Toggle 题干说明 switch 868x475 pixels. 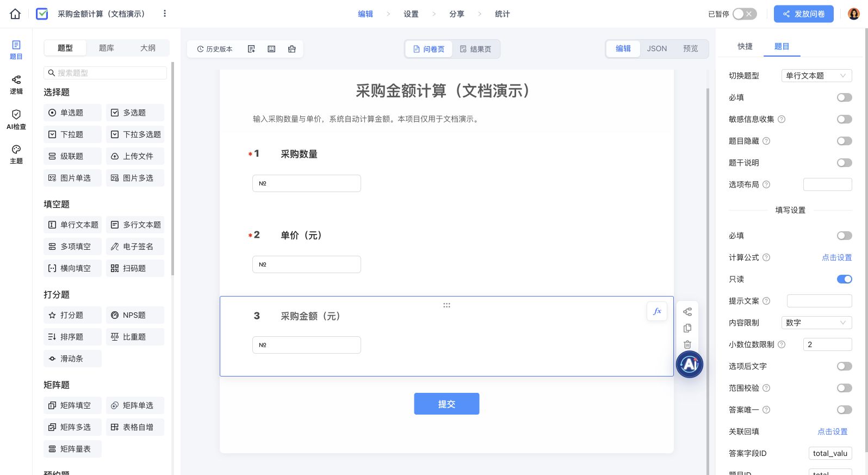845,163
